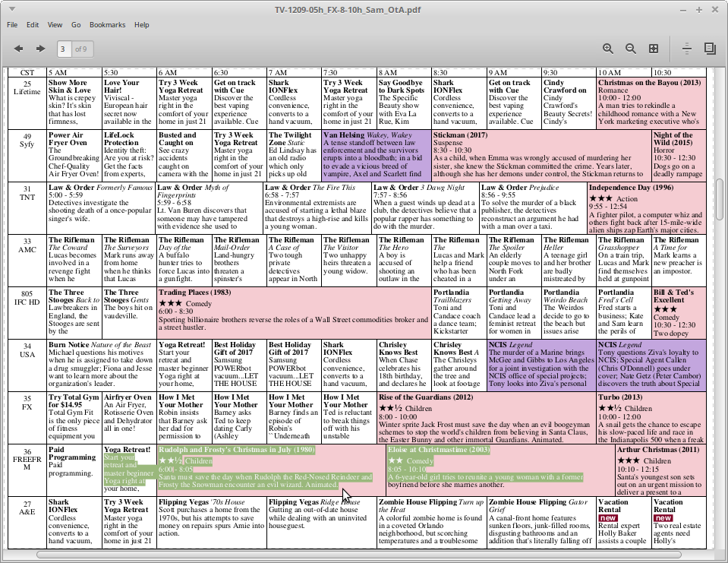
Task: Click 'Arthur Christmas (2011)' title
Action: pyautogui.click(x=657, y=450)
